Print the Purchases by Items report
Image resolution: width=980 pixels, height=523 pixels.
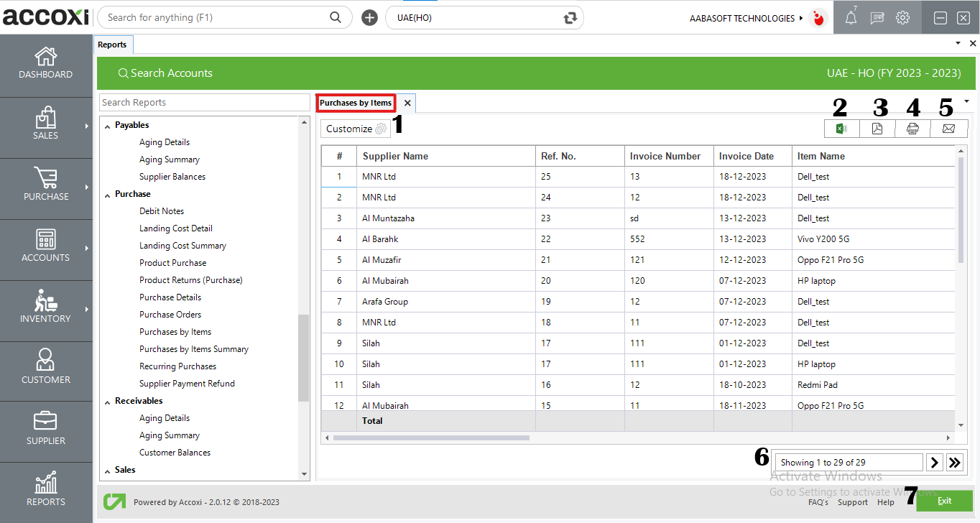(x=912, y=129)
